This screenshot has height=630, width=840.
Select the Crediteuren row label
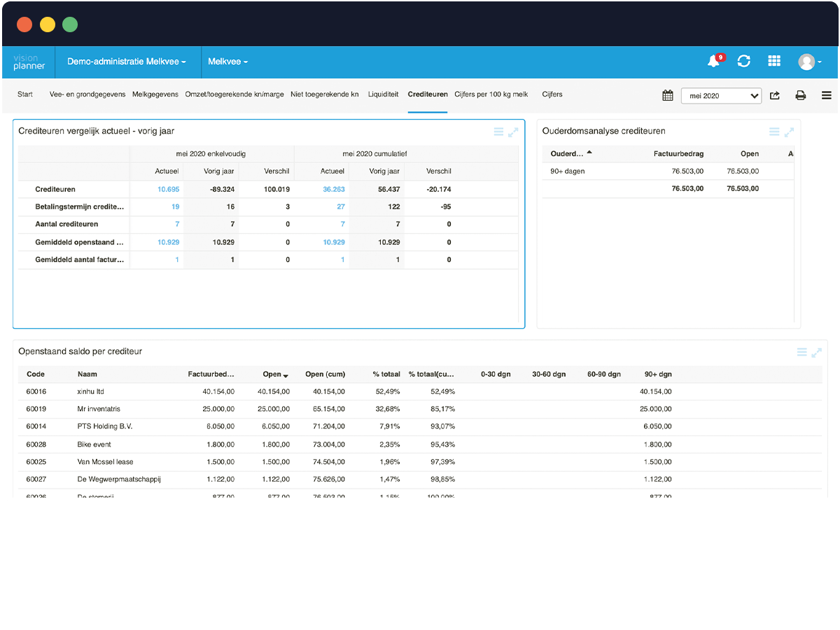tap(55, 189)
